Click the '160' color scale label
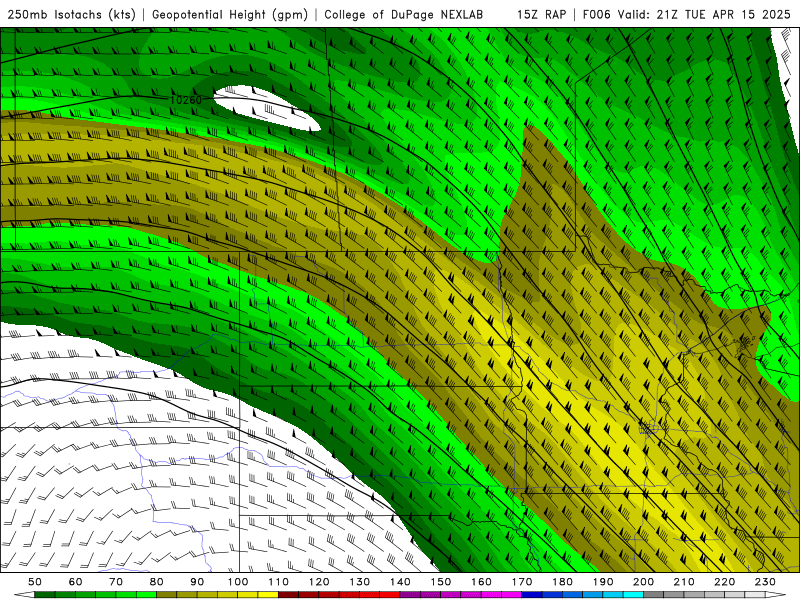The image size is (800, 600). tap(481, 582)
